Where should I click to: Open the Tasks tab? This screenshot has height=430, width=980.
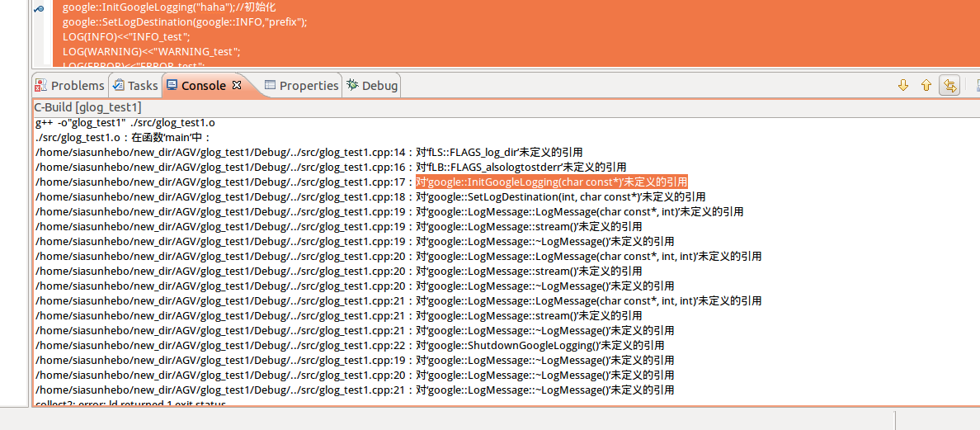click(135, 86)
